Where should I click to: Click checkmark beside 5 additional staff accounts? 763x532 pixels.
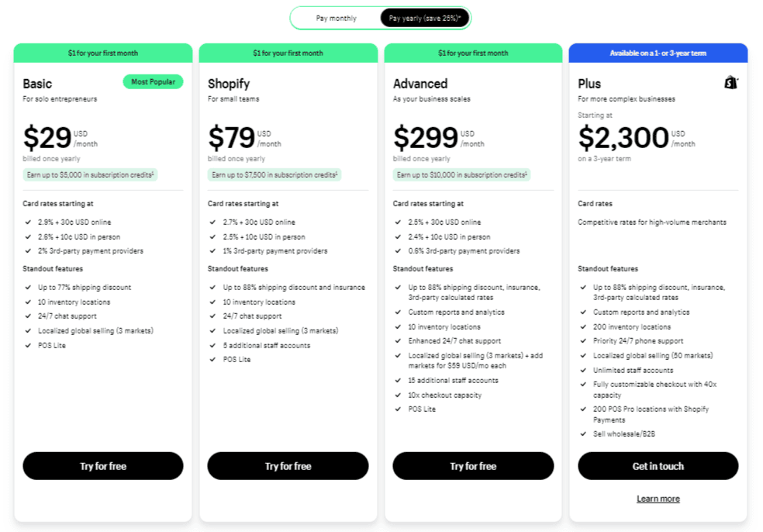click(x=212, y=345)
